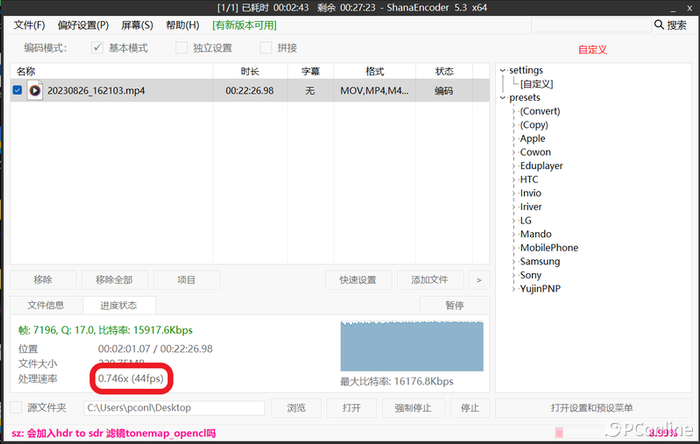The width and height of the screenshot is (700, 444).
Task: Toggle the 20230826_162103.mp4 row checkbox
Action: coord(17,90)
